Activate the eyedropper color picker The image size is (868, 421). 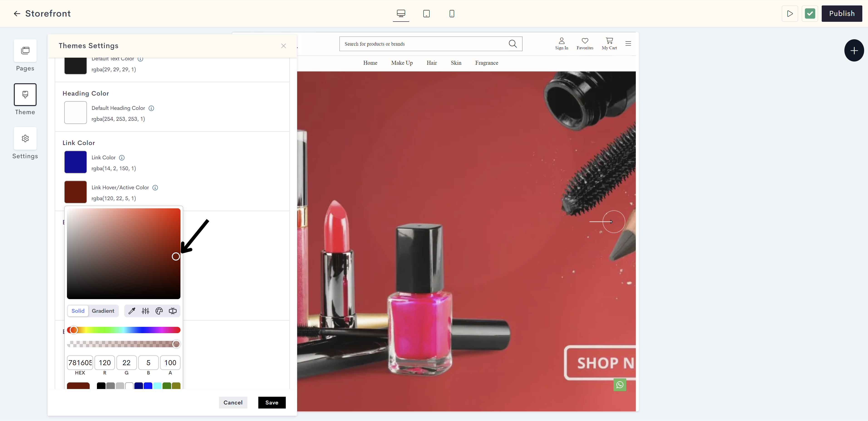pos(132,311)
